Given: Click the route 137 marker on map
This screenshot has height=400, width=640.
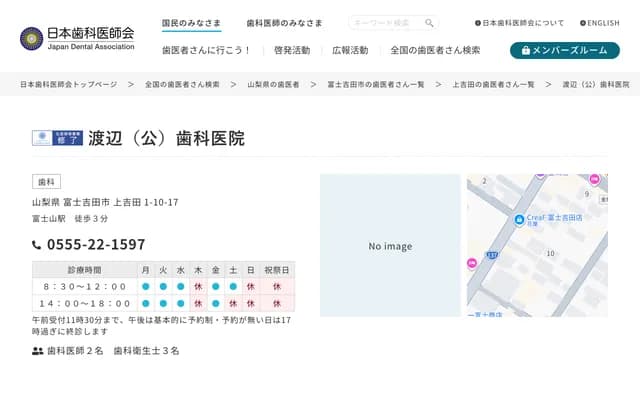Looking at the screenshot, I should [491, 255].
